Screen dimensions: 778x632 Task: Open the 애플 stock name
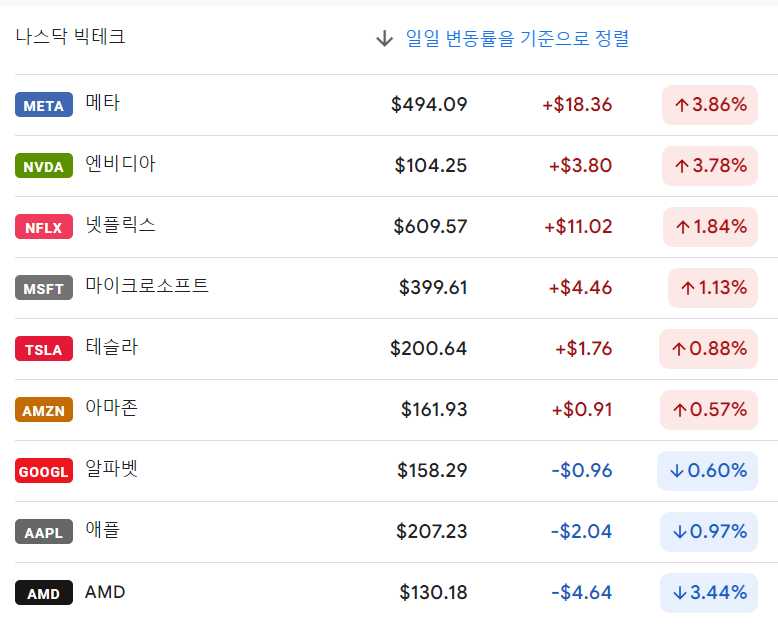pos(102,530)
